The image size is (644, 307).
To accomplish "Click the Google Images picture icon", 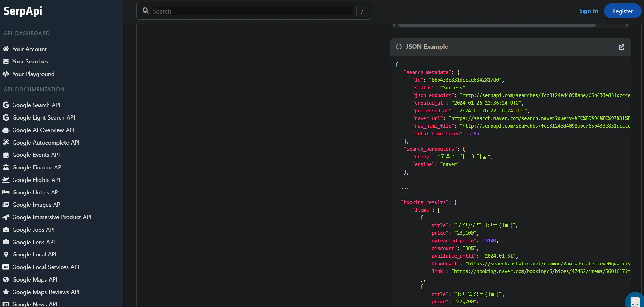I will [6, 205].
